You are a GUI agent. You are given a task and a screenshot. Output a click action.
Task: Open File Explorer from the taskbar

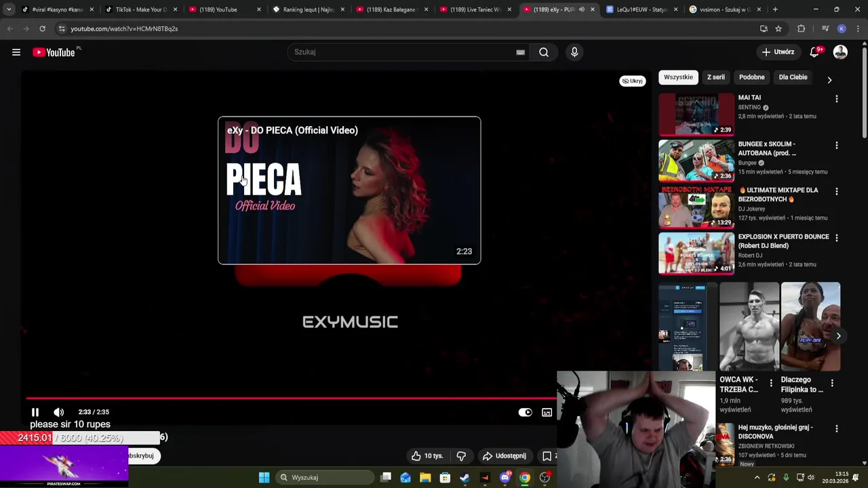tap(425, 477)
